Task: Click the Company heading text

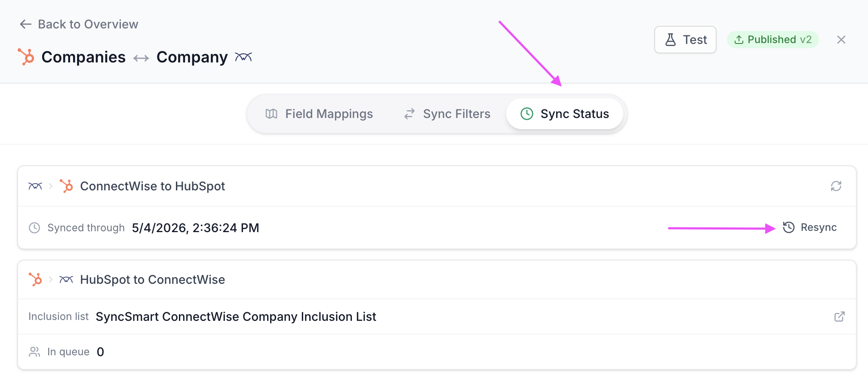Action: pos(192,57)
